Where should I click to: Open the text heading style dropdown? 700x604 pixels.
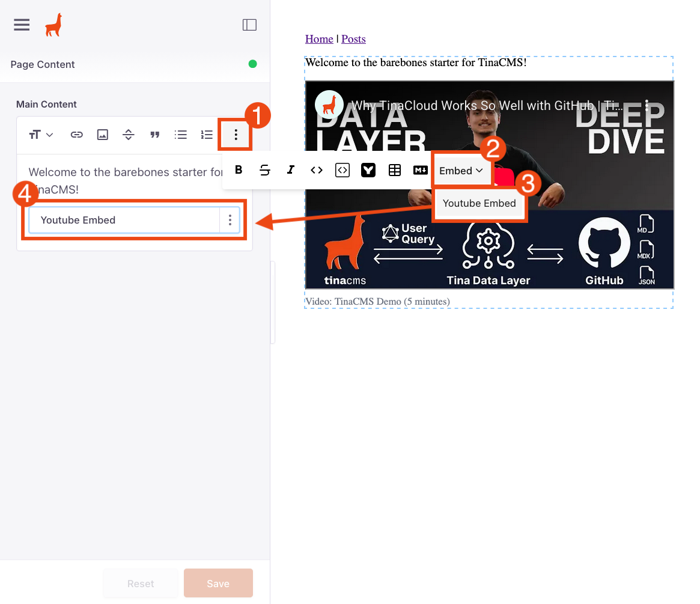[x=41, y=135]
